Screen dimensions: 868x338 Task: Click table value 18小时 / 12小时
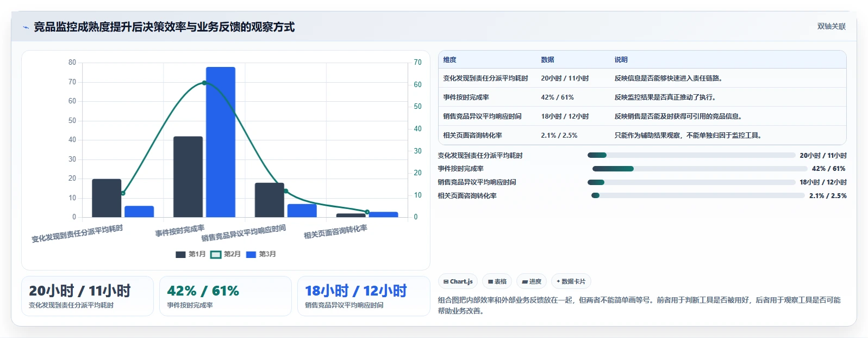click(565, 116)
